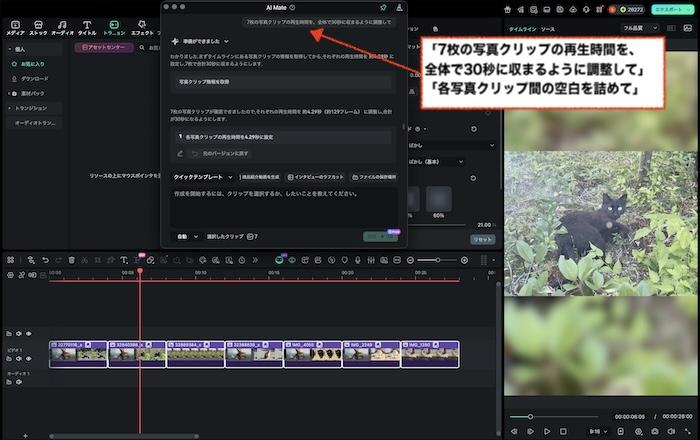This screenshot has width=700, height=440.
Task: Open the ぼかし(基本) dropdown
Action: (436, 162)
